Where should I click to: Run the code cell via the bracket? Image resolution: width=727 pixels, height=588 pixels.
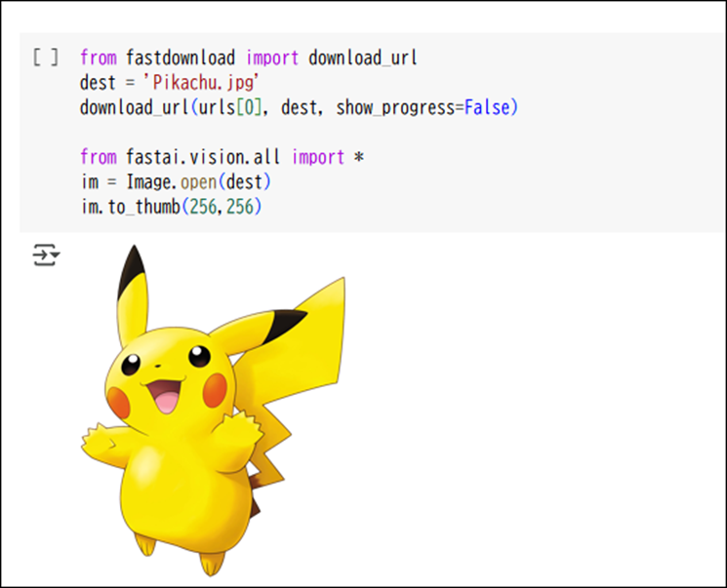(x=46, y=58)
